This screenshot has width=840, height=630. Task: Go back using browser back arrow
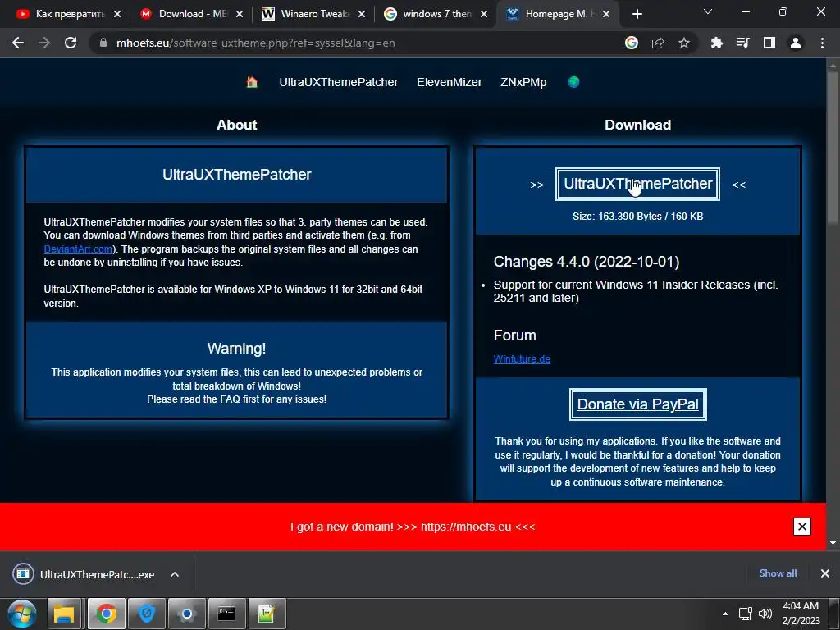(18, 43)
